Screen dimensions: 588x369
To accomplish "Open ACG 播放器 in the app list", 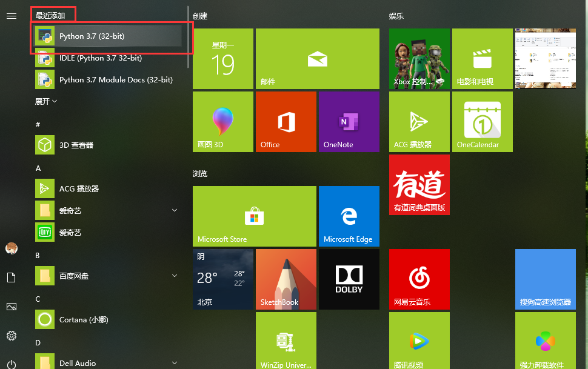I will (x=108, y=188).
